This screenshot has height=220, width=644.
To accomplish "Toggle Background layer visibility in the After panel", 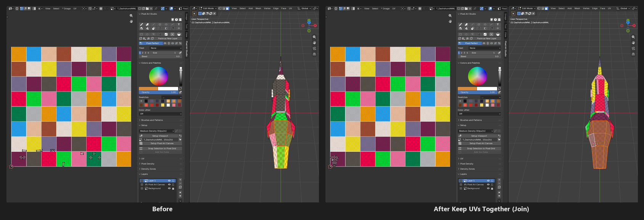I will pos(488,188).
